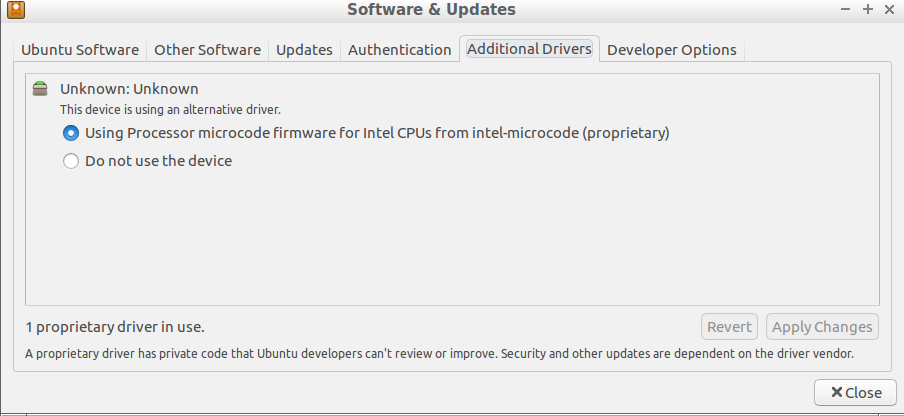904x416 pixels.
Task: Go to the Updates tab
Action: [304, 50]
